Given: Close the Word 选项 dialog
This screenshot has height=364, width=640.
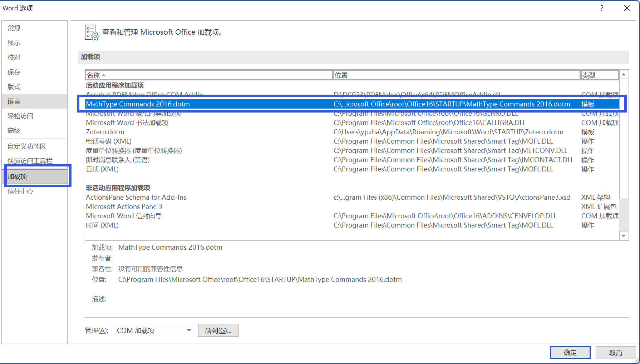Looking at the screenshot, I should pos(627,8).
